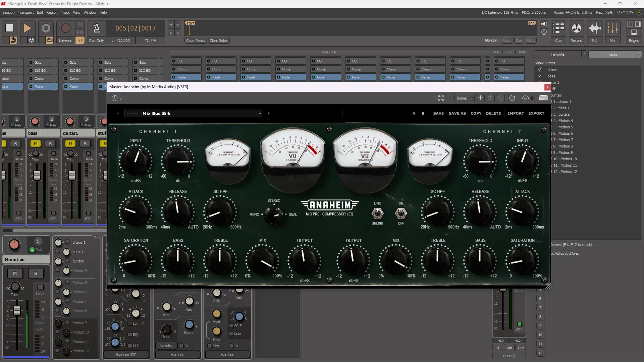Image resolution: width=644 pixels, height=362 pixels.
Task: Click the Leveler button
Action: tap(166, 346)
